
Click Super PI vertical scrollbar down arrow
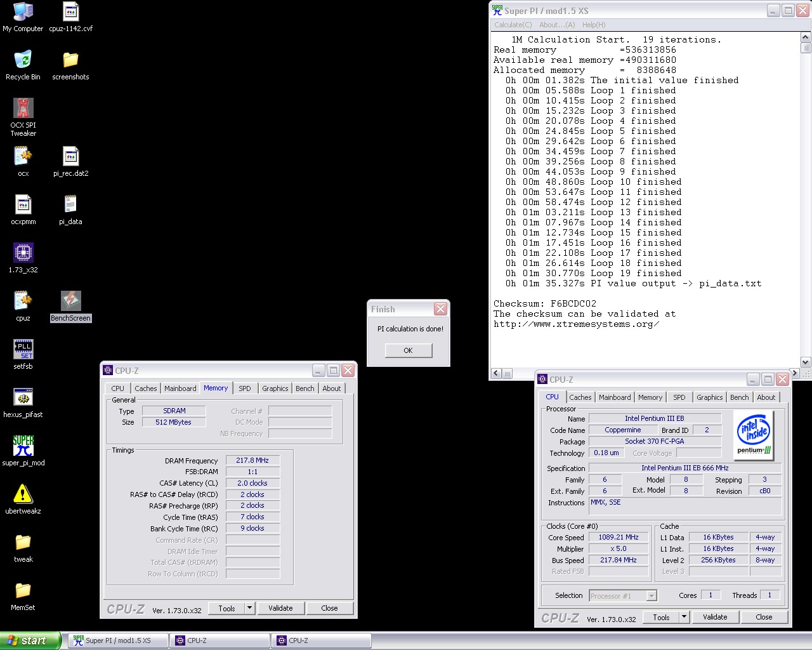(x=806, y=362)
